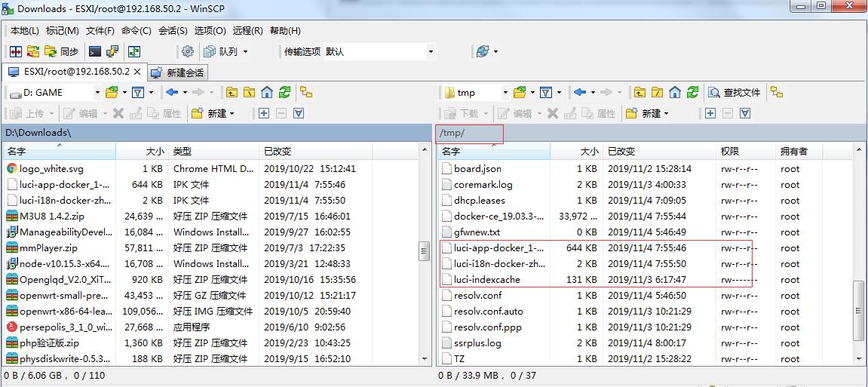The height and width of the screenshot is (387, 868).
Task: Select docker-ce_19.03.3-... remote file
Action: 498,217
